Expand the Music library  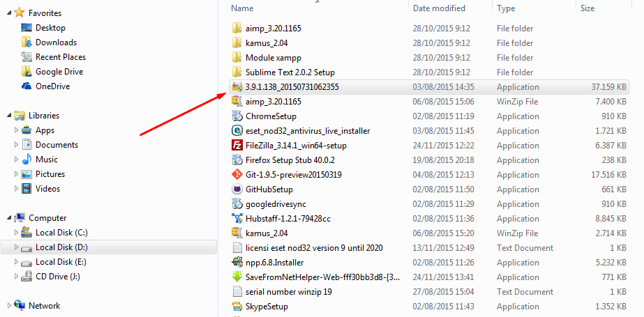point(16,160)
